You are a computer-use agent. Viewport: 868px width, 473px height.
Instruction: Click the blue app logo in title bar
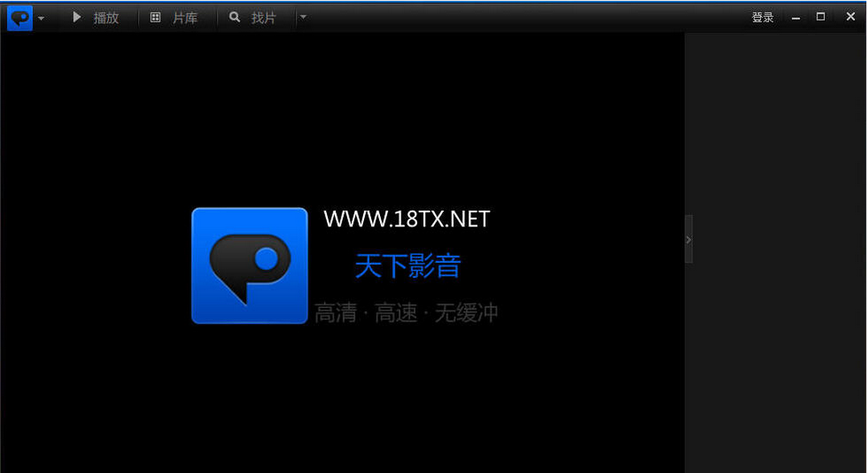pyautogui.click(x=20, y=18)
